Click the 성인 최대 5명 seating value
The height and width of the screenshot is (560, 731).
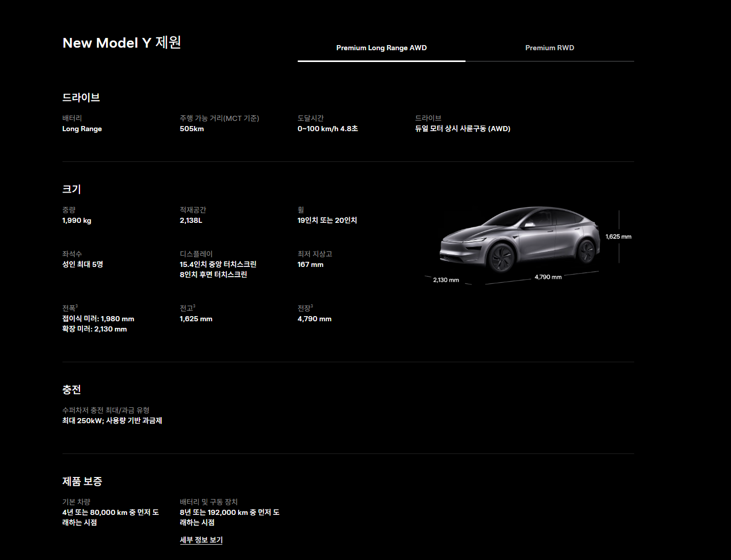(x=82, y=264)
